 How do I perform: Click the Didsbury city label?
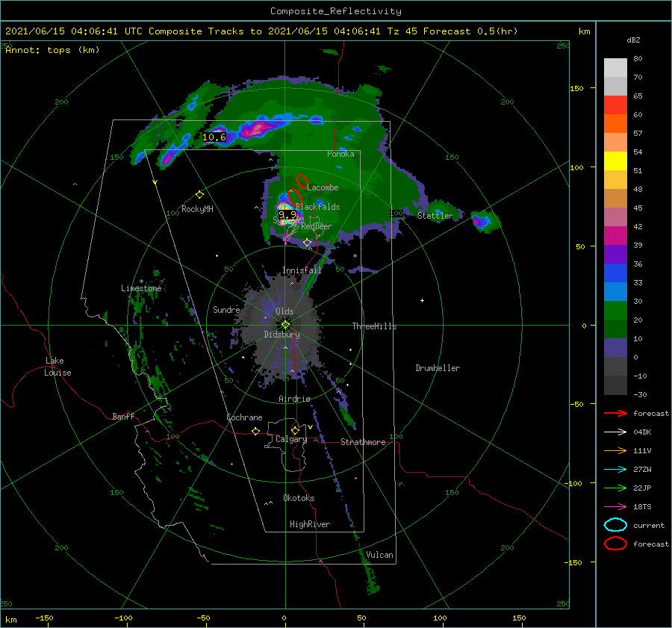(x=281, y=335)
